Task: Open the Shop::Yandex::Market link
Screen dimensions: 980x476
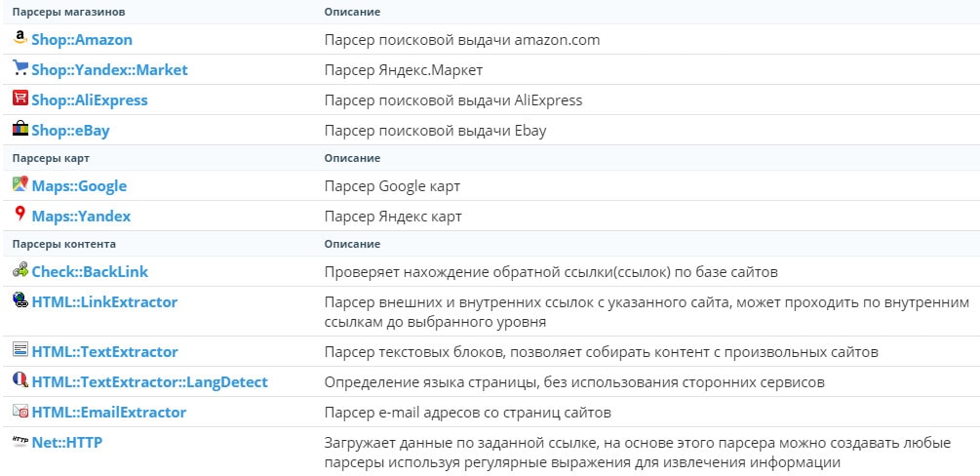Action: [x=109, y=70]
